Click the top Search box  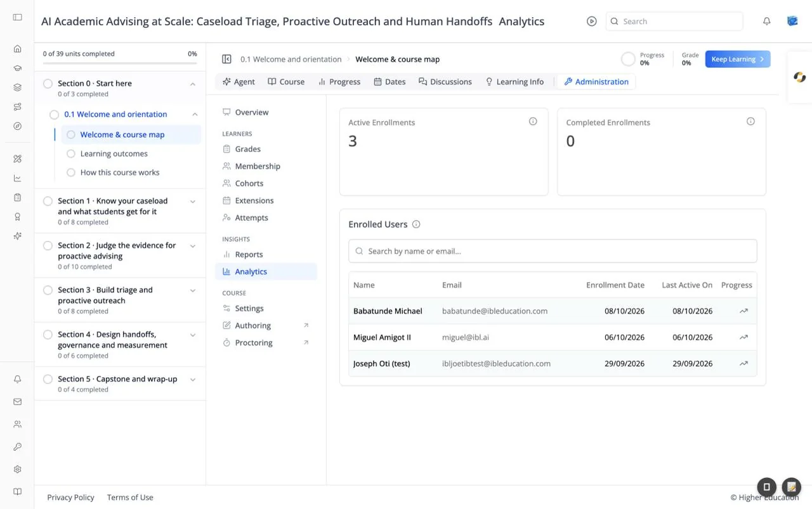click(x=674, y=21)
